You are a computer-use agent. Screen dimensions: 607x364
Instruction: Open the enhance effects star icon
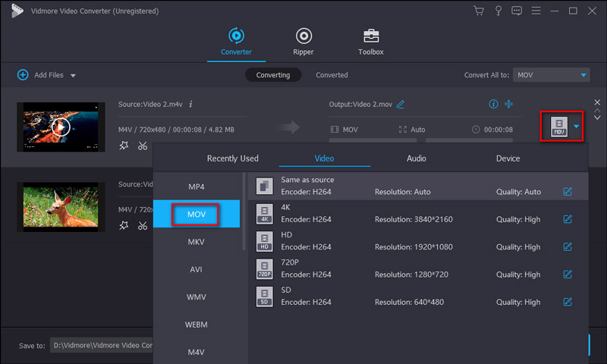point(124,146)
